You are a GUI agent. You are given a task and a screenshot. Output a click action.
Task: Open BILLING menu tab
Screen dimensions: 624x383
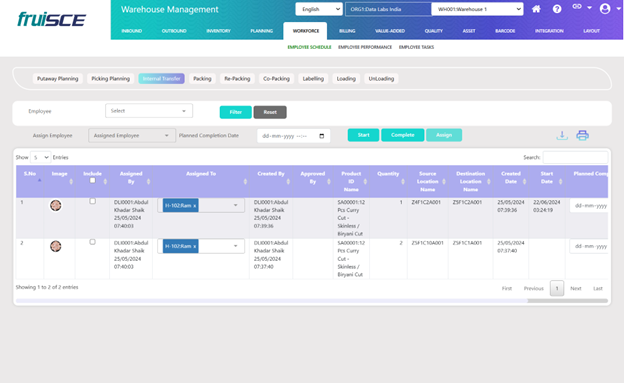347,31
